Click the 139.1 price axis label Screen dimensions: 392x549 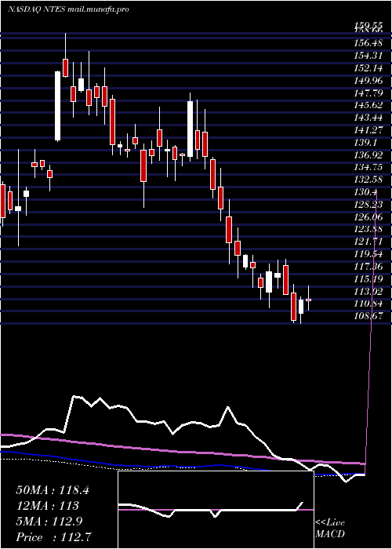coord(366,143)
